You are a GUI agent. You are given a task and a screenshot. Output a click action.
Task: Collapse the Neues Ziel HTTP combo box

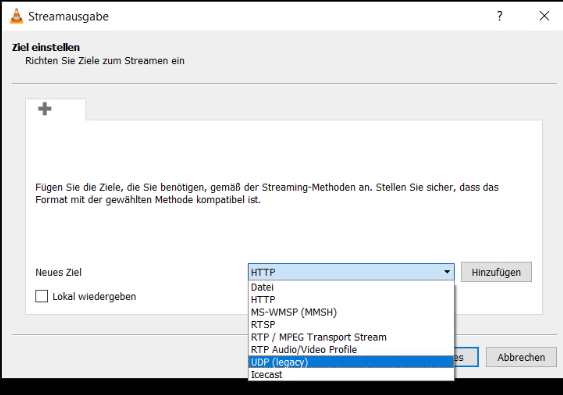tap(351, 272)
